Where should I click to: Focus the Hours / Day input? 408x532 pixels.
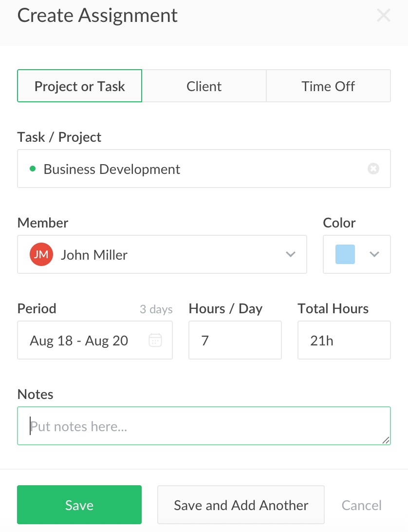[x=235, y=340]
